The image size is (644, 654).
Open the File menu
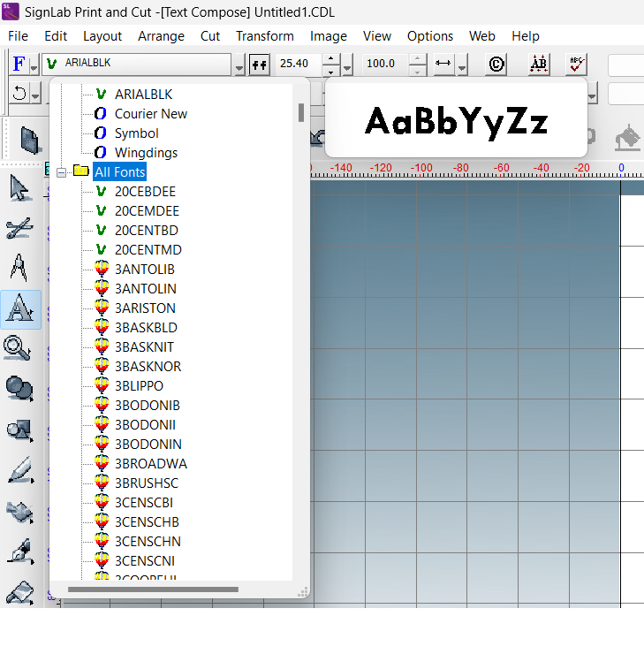click(x=18, y=36)
